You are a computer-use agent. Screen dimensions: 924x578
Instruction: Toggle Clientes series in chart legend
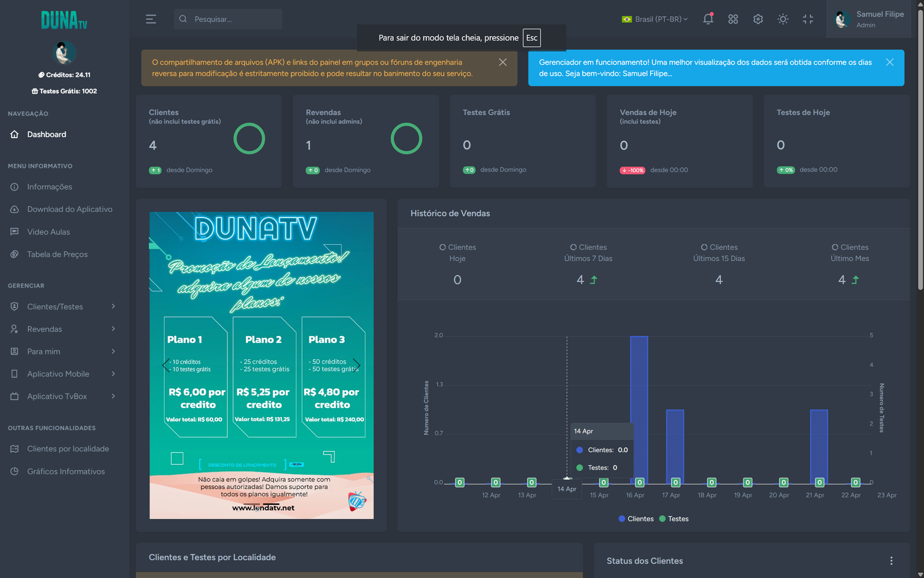[636, 519]
